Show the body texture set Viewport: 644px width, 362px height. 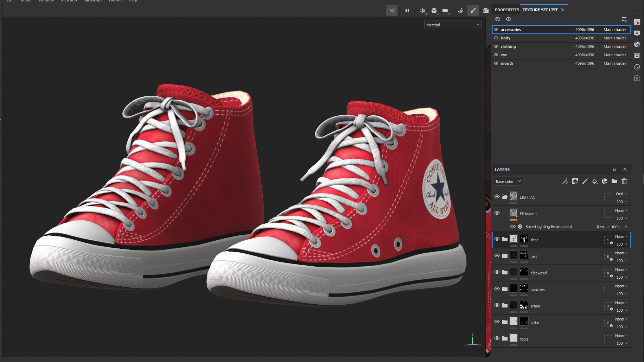point(496,38)
